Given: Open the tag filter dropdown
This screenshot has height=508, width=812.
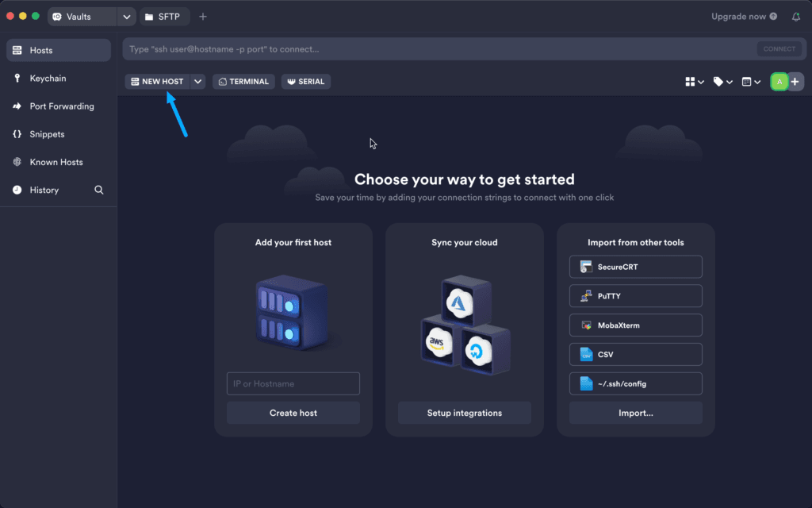Looking at the screenshot, I should point(722,82).
